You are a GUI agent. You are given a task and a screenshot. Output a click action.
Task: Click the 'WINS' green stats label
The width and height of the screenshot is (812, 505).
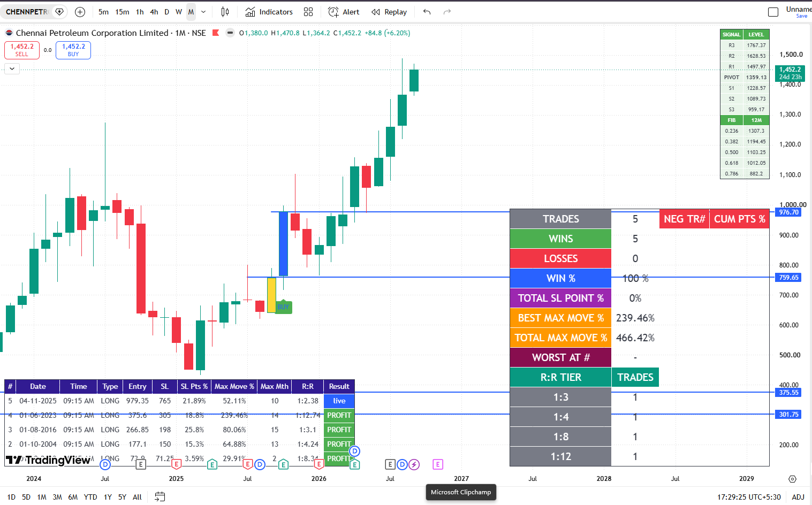(x=560, y=239)
